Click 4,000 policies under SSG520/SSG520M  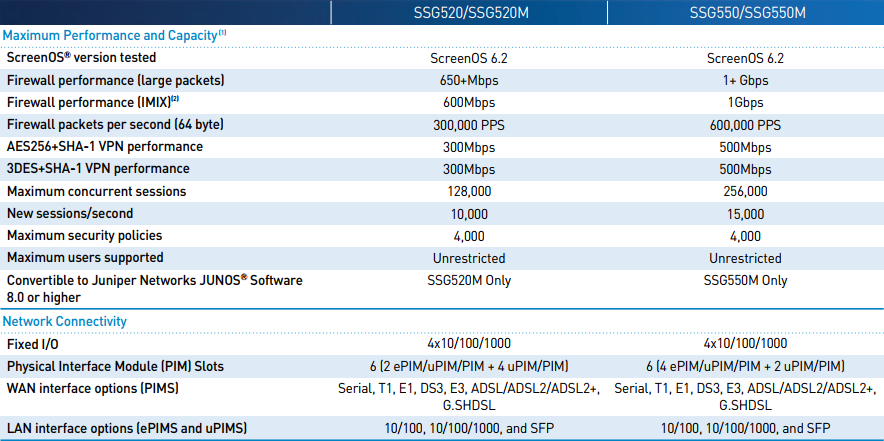click(469, 236)
